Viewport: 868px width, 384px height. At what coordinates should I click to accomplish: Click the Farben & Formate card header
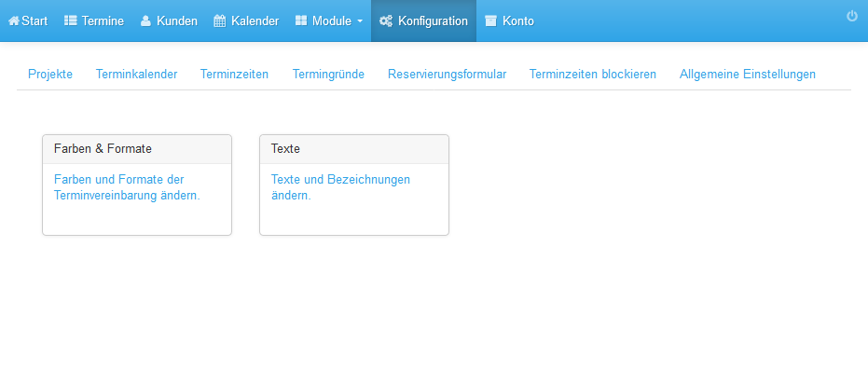tap(137, 149)
